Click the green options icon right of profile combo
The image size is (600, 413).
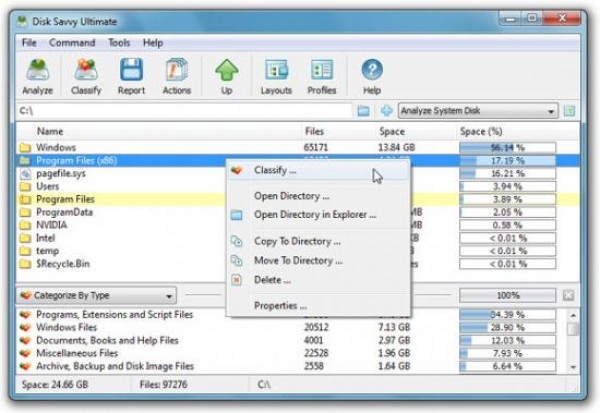coord(569,111)
